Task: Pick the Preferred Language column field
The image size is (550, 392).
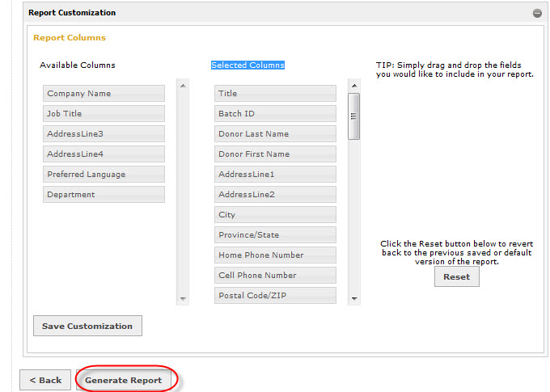Action: pyautogui.click(x=104, y=175)
